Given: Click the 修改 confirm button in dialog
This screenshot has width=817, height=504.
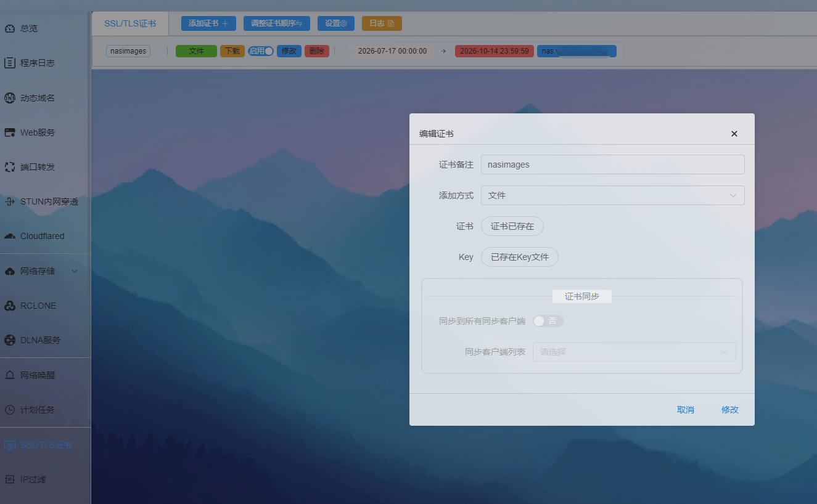Looking at the screenshot, I should tap(730, 410).
